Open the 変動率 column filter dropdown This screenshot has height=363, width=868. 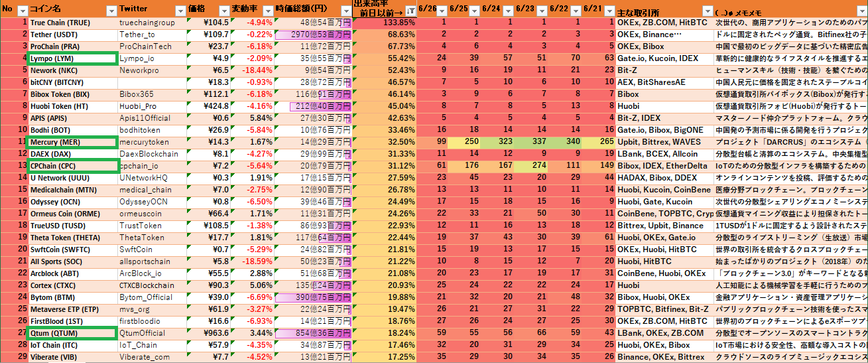[x=267, y=11]
